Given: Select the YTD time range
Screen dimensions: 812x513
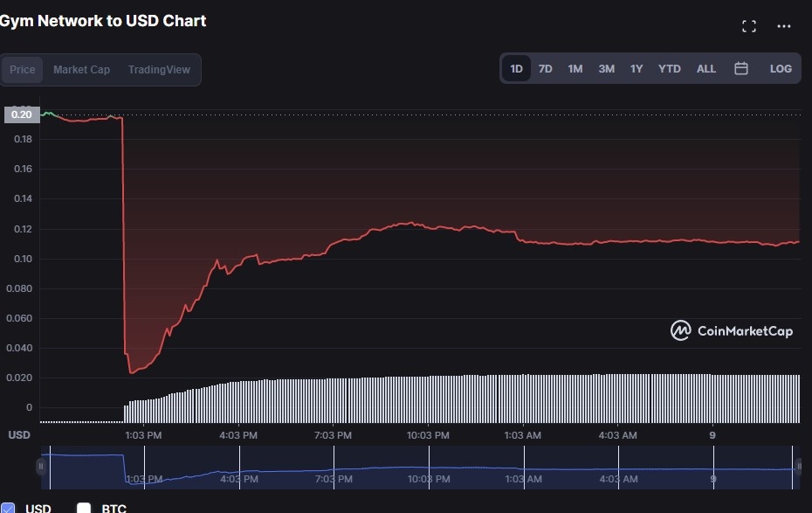Looking at the screenshot, I should point(669,68).
